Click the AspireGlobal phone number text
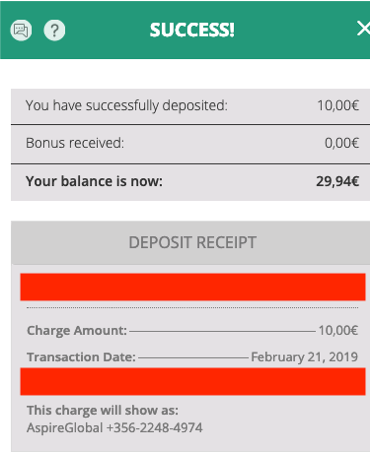This screenshot has height=452, width=370. (x=115, y=428)
